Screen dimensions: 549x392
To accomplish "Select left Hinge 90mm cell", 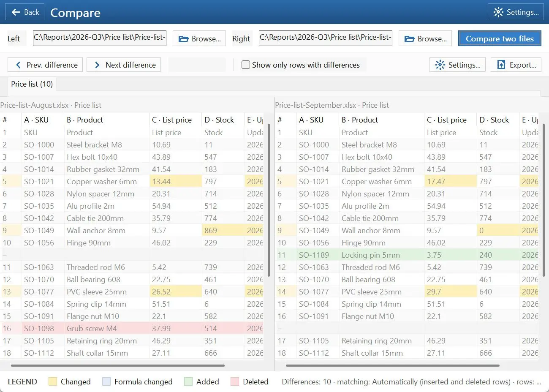I will (107, 242).
